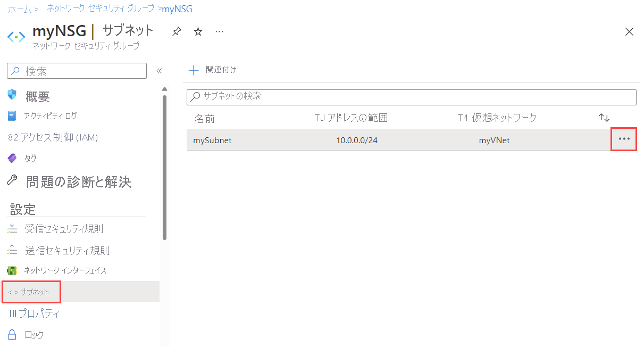Go to ホーム breadcrumb link
Viewport: 644px width, 347px height.
[20, 9]
